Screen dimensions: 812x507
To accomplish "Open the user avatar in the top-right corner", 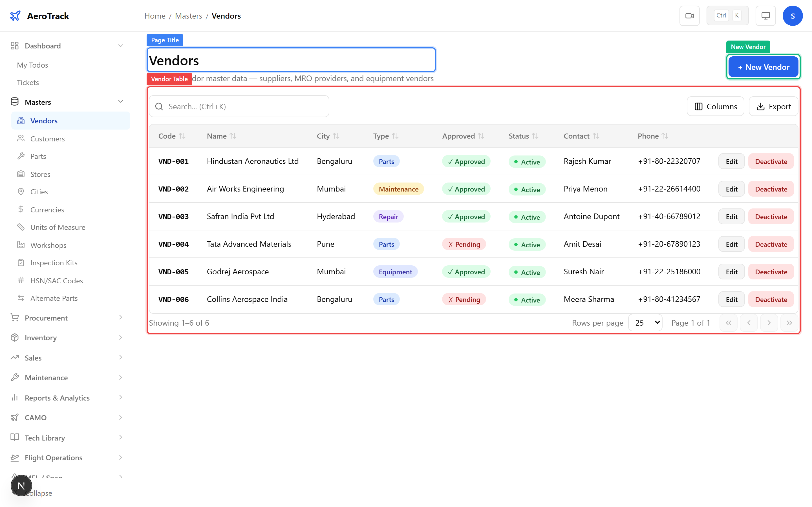I will click(x=793, y=15).
